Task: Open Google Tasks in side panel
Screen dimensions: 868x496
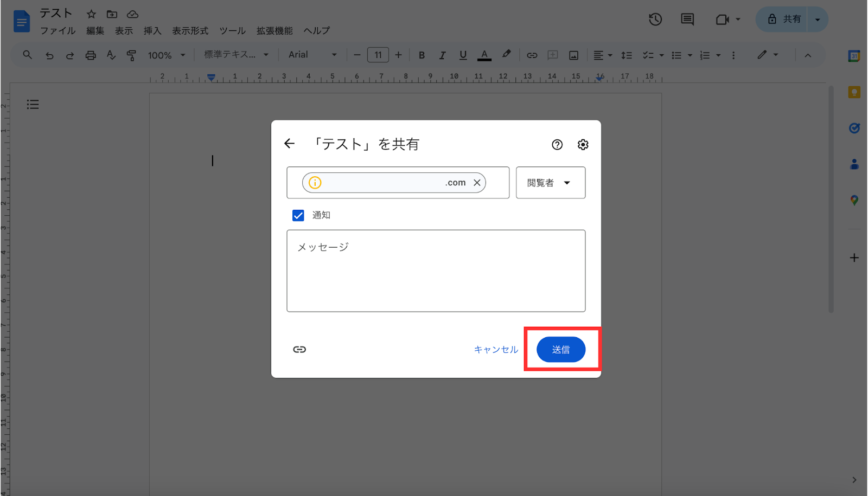Action: click(854, 128)
